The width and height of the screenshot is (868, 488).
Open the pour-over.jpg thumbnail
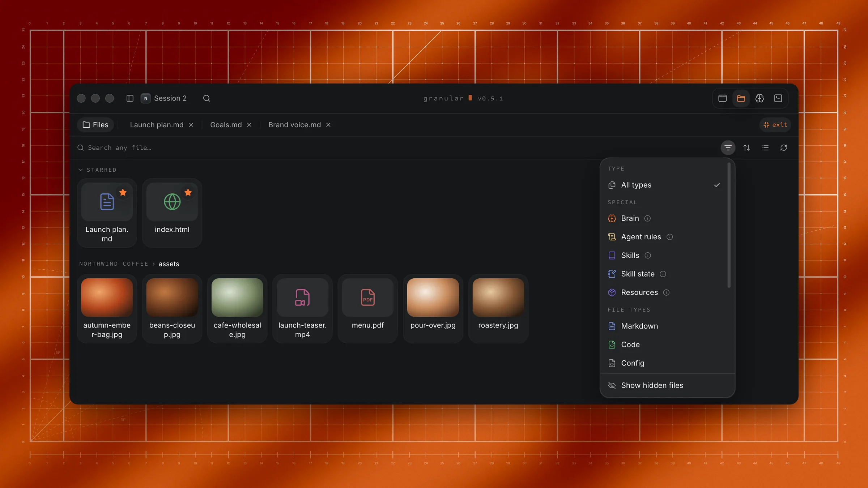click(x=433, y=297)
